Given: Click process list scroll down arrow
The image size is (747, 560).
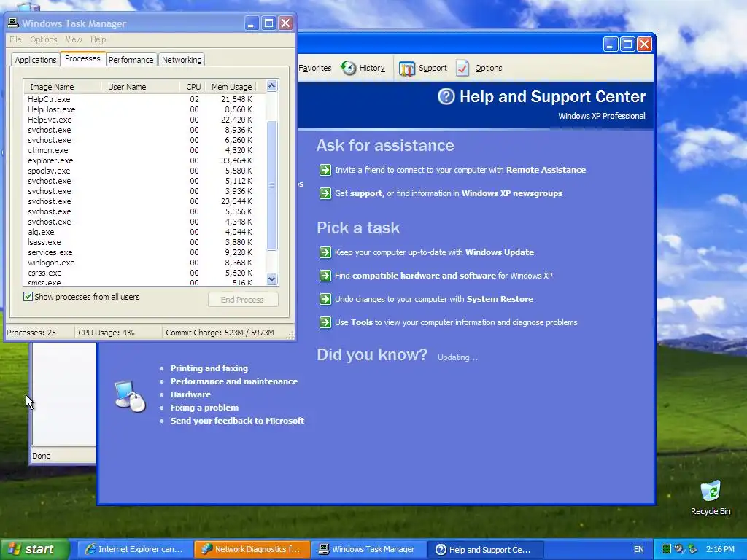Looking at the screenshot, I should click(x=271, y=279).
